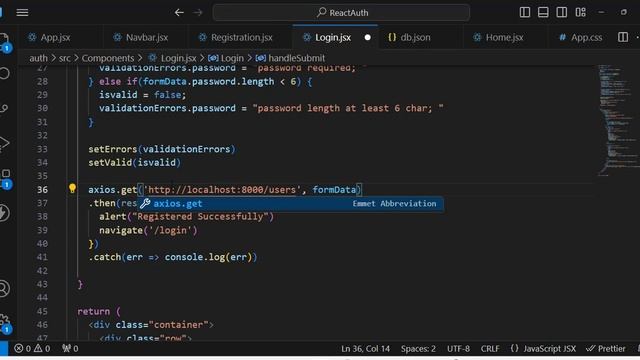Click the src breadcrumb
Image resolution: width=640 pixels, height=360 pixels.
[x=64, y=58]
